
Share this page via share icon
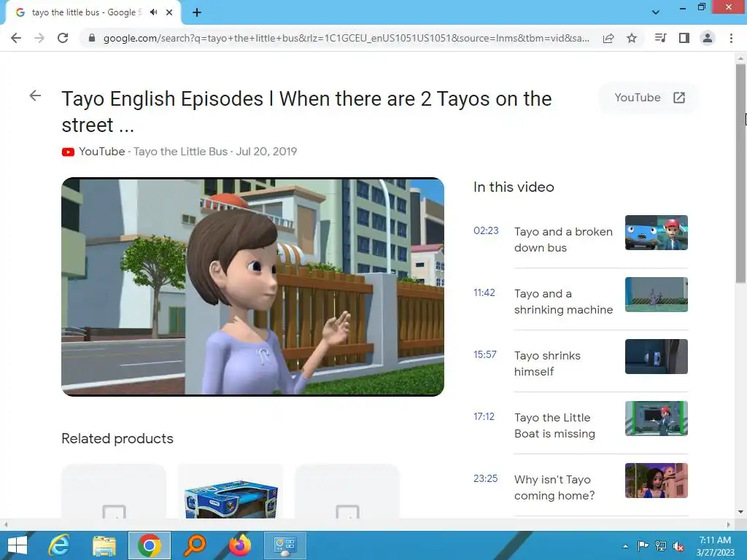(x=608, y=38)
